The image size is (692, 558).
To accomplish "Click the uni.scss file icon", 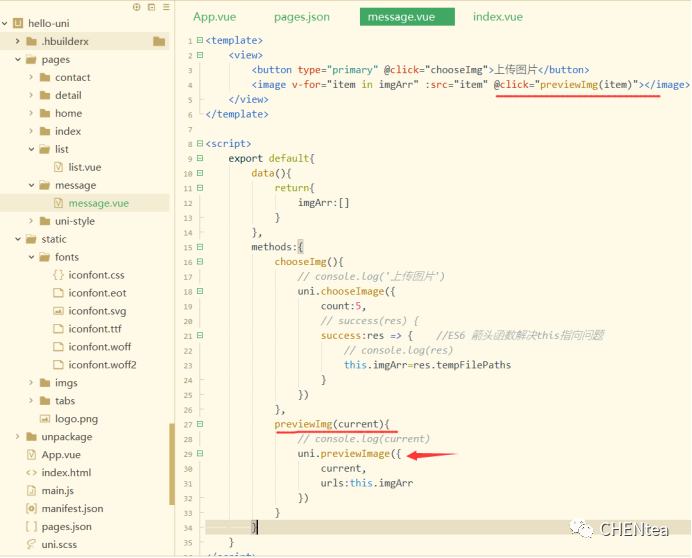I will (31, 544).
